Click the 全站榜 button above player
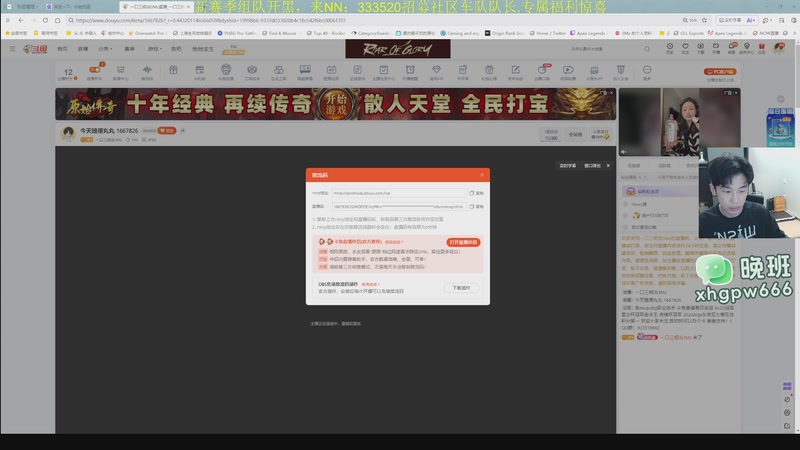Screen dimensions: 800x450 click(576, 135)
